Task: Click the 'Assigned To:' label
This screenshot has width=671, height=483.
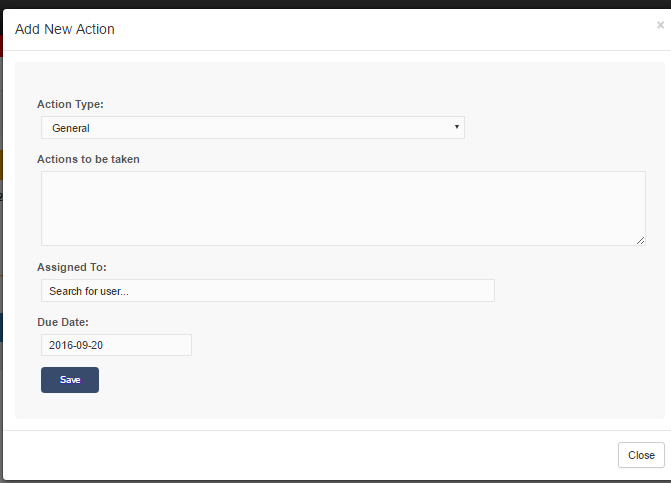Action: click(72, 267)
